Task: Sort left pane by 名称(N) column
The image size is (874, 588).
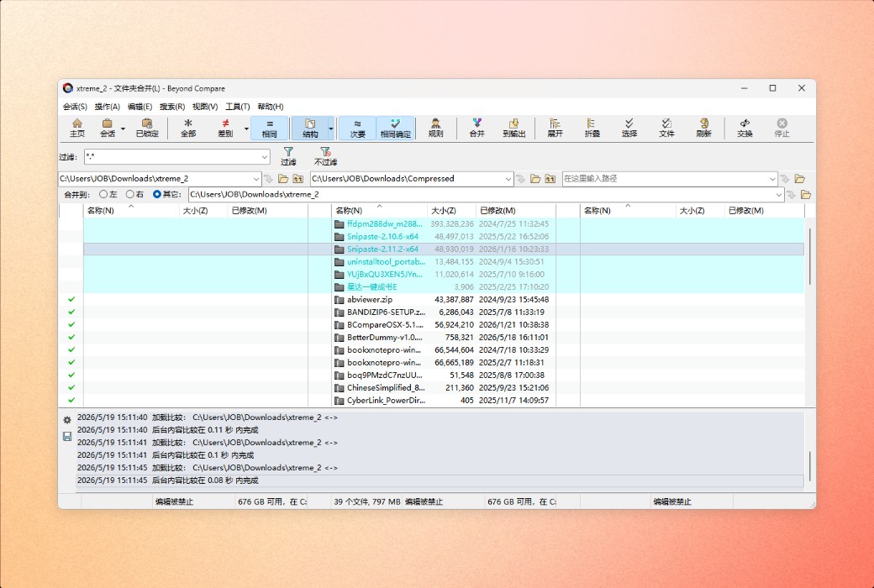Action: [x=132, y=211]
